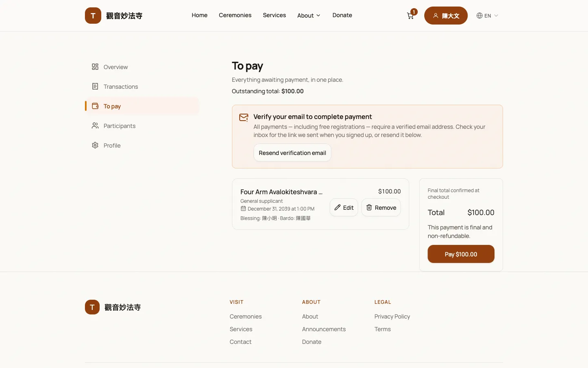Click the cart count badge
The image size is (588, 368).
click(414, 12)
